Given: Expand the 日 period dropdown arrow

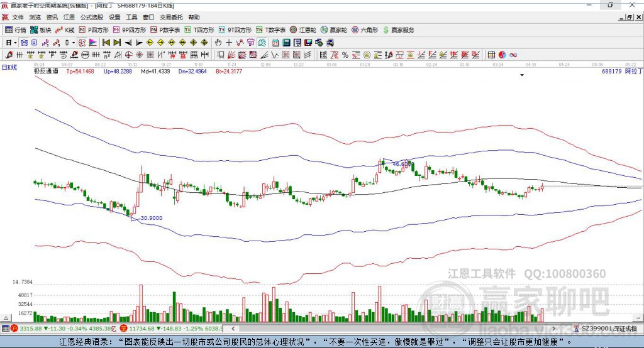Looking at the screenshot, I should 15,43.
